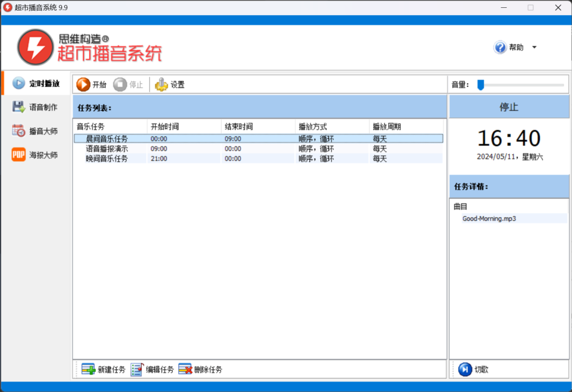Click the 新建任务 (new task) icon

(x=88, y=369)
